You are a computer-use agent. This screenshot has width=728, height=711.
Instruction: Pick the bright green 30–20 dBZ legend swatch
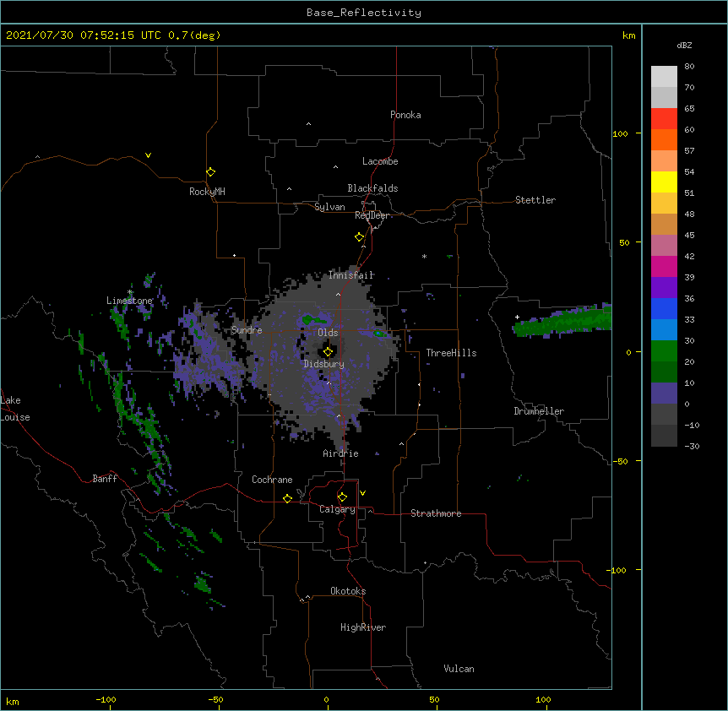click(x=664, y=351)
